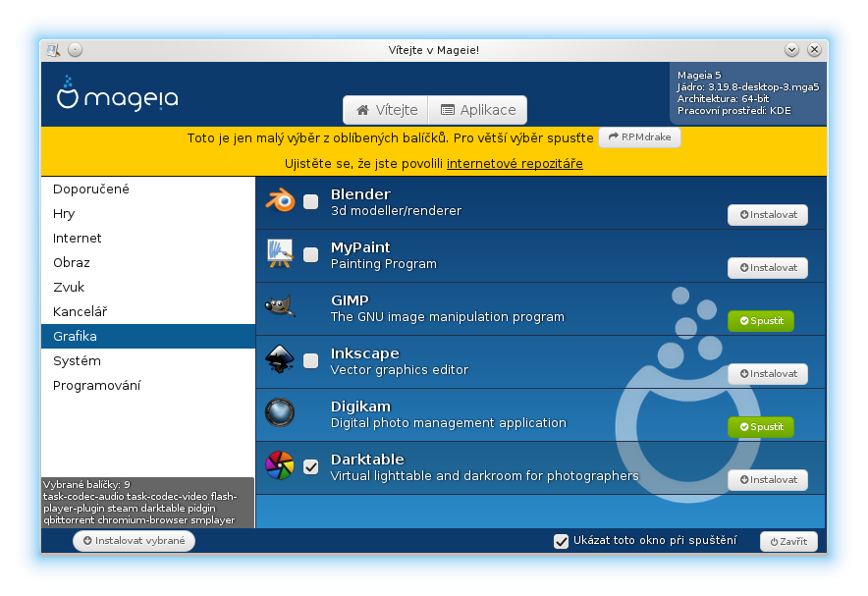Click the round pin button in titlebar
Screen dimensions: 868x596
76,50
